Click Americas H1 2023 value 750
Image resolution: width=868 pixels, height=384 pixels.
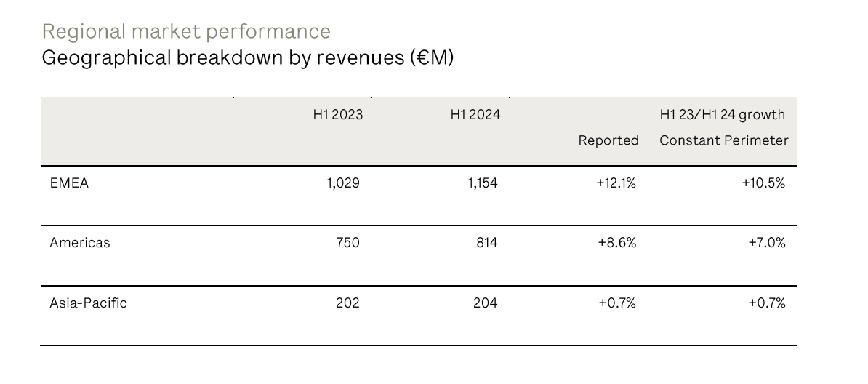pos(347,243)
